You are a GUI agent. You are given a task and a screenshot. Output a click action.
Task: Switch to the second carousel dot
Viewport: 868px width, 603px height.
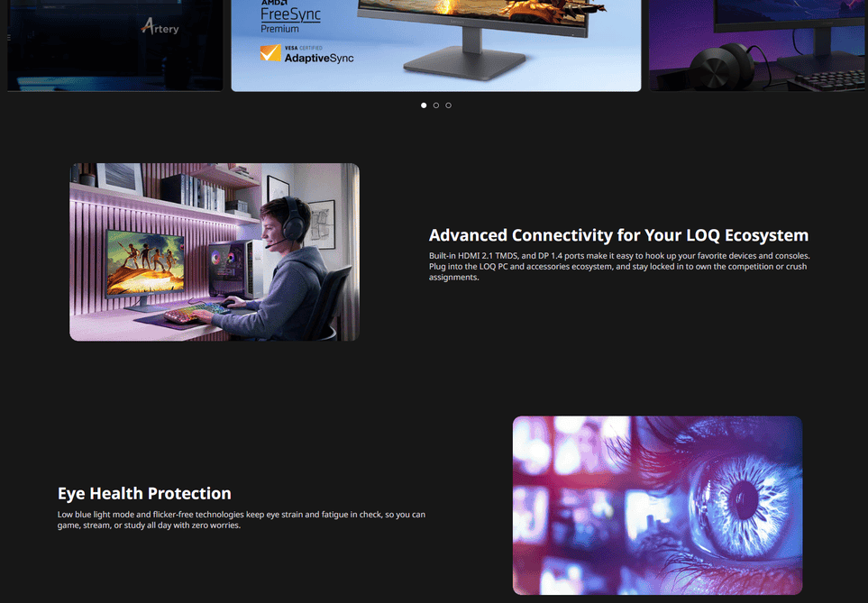pyautogui.click(x=436, y=105)
